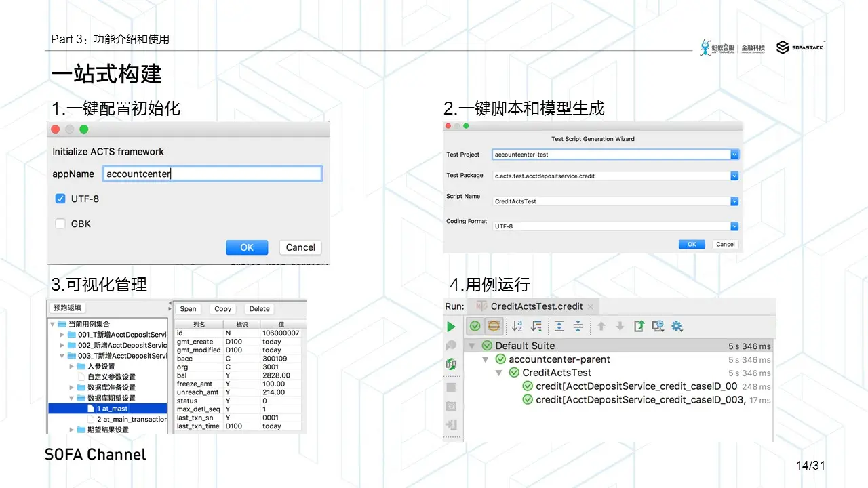Open the Test Project dropdown arrow
The height and width of the screenshot is (488, 868).
click(x=734, y=155)
